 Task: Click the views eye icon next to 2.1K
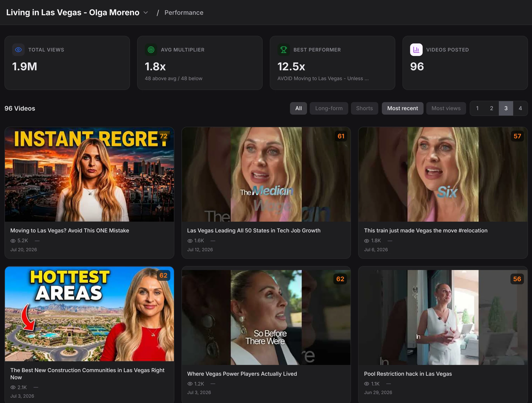13,387
